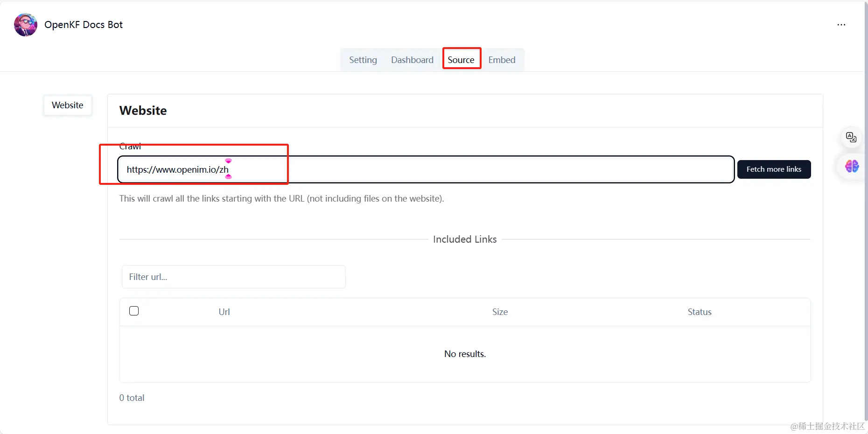The height and width of the screenshot is (434, 868).
Task: Click the translate floating icon
Action: click(x=851, y=137)
